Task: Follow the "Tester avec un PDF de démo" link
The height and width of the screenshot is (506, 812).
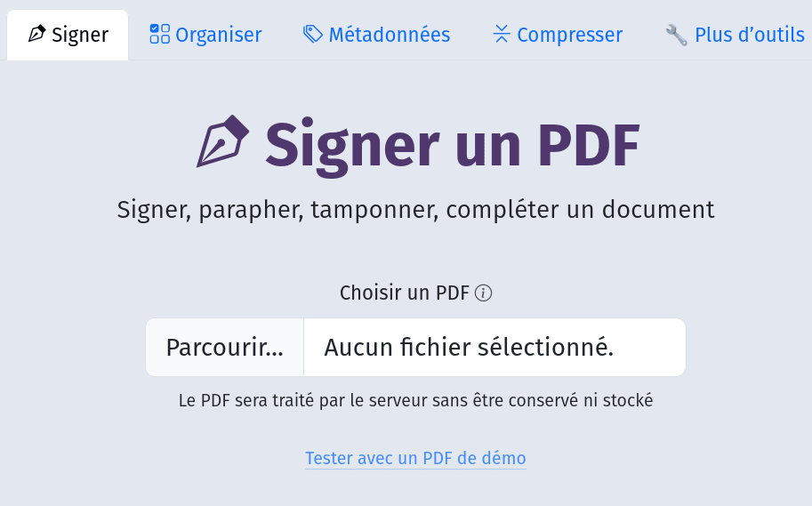Action: click(415, 458)
